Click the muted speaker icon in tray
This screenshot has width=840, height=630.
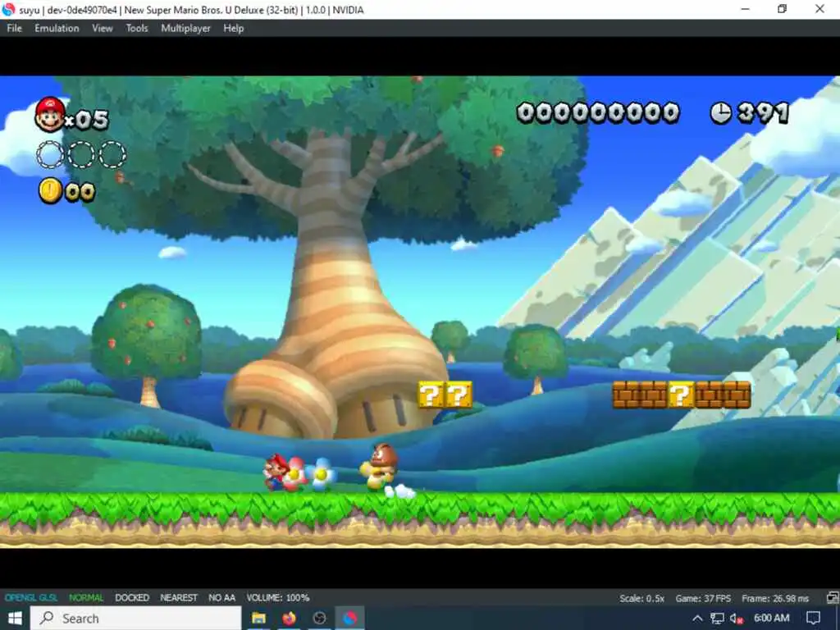(737, 619)
